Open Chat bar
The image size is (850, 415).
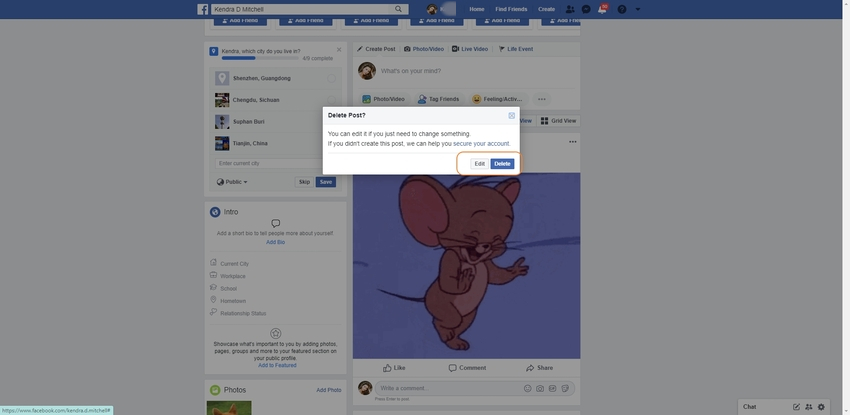click(x=750, y=407)
